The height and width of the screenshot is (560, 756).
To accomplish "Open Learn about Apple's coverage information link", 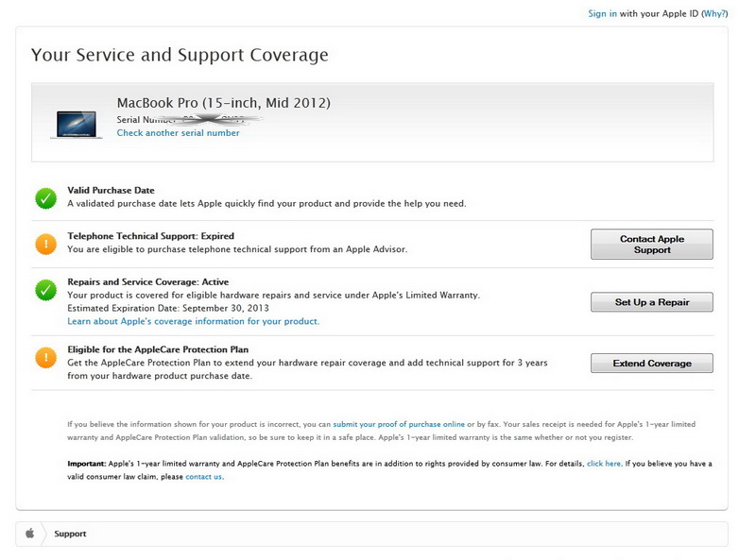I will click(x=193, y=321).
